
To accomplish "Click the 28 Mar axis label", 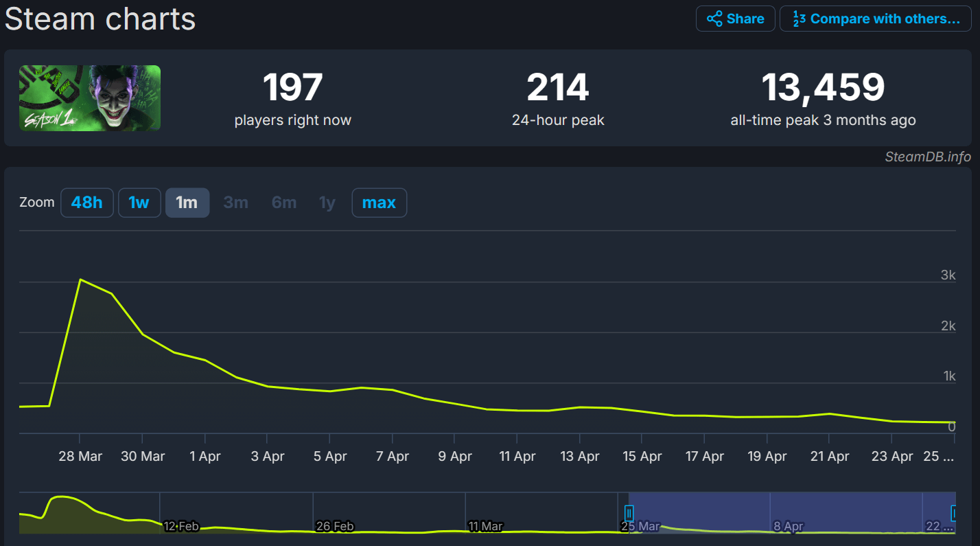I will coord(80,456).
